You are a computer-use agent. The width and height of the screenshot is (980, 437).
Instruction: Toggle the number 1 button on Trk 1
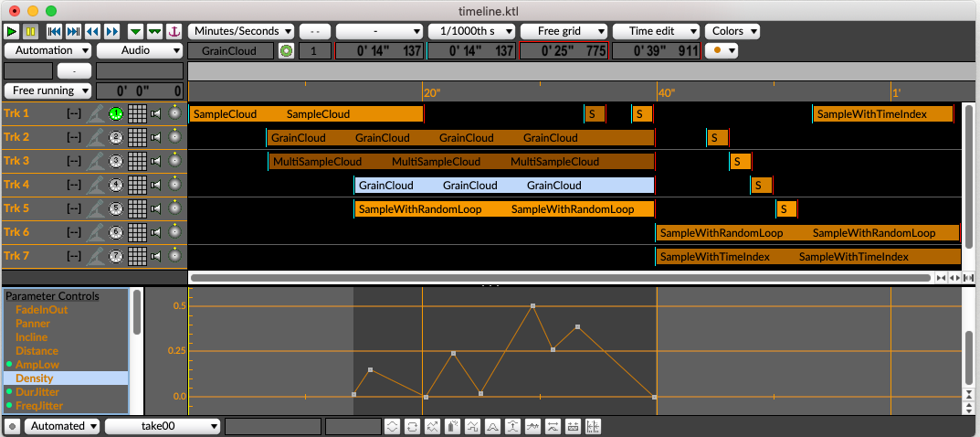[116, 114]
